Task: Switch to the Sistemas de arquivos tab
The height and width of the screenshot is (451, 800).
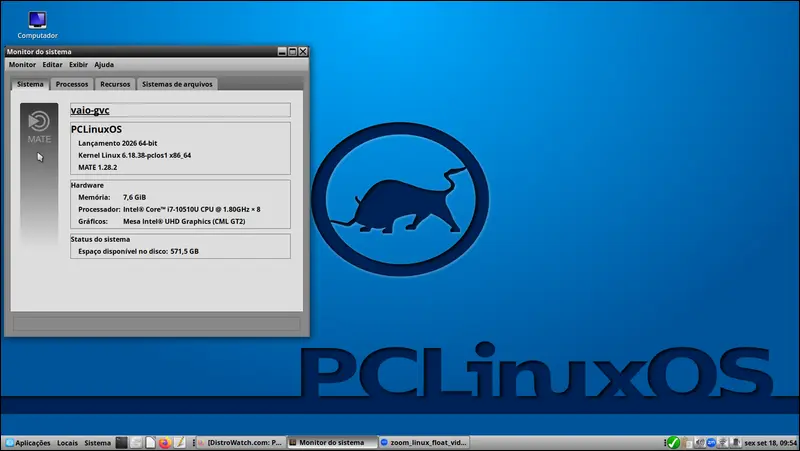Action: (x=177, y=84)
